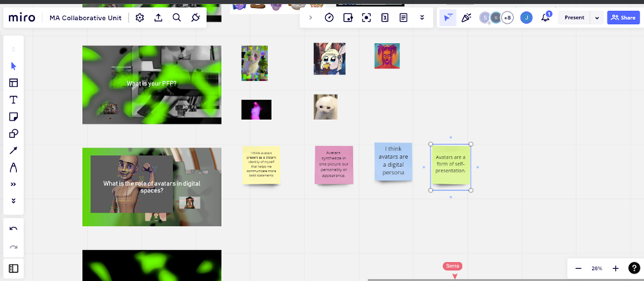Open search on board magnifier
Screen dimensions: 644x281
coord(176,18)
